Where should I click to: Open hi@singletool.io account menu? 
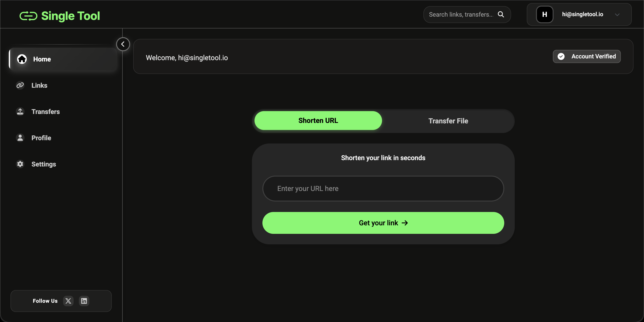point(582,14)
